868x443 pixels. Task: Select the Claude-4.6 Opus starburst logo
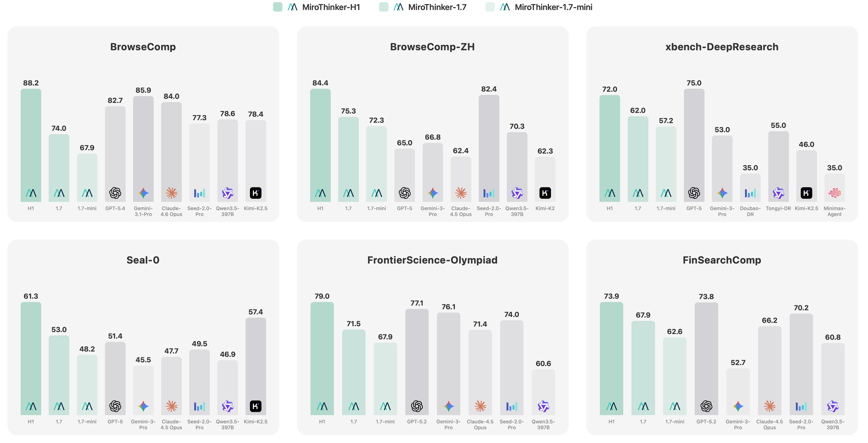click(x=172, y=193)
